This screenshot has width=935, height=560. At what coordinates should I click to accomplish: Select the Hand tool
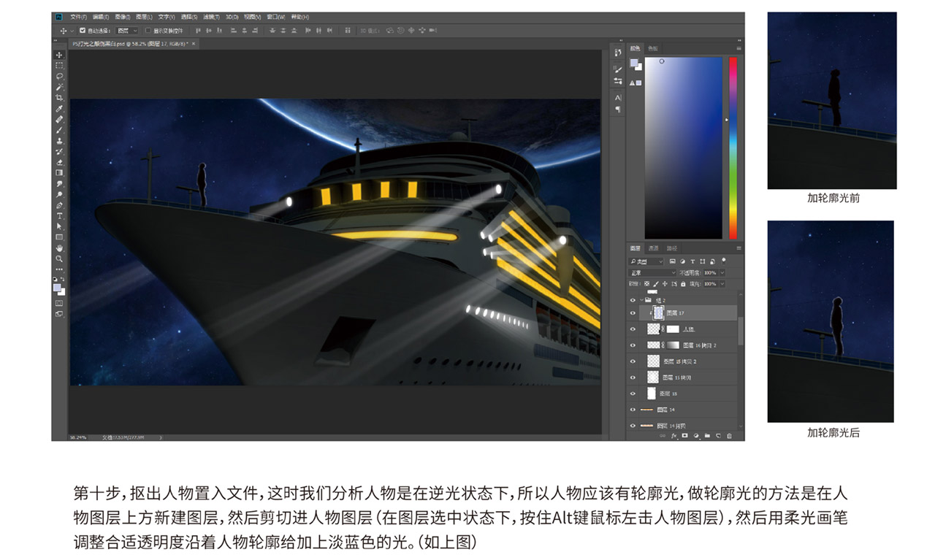(x=59, y=248)
